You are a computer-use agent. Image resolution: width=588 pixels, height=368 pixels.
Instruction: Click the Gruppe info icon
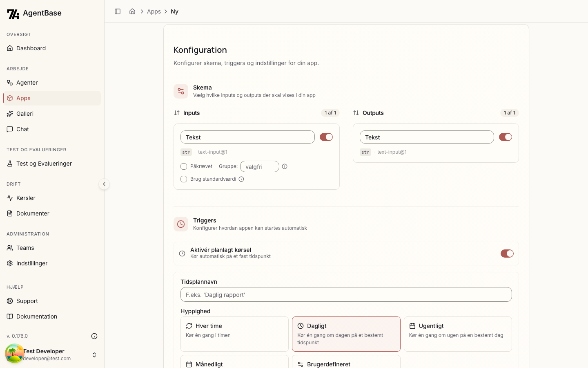tap(285, 166)
